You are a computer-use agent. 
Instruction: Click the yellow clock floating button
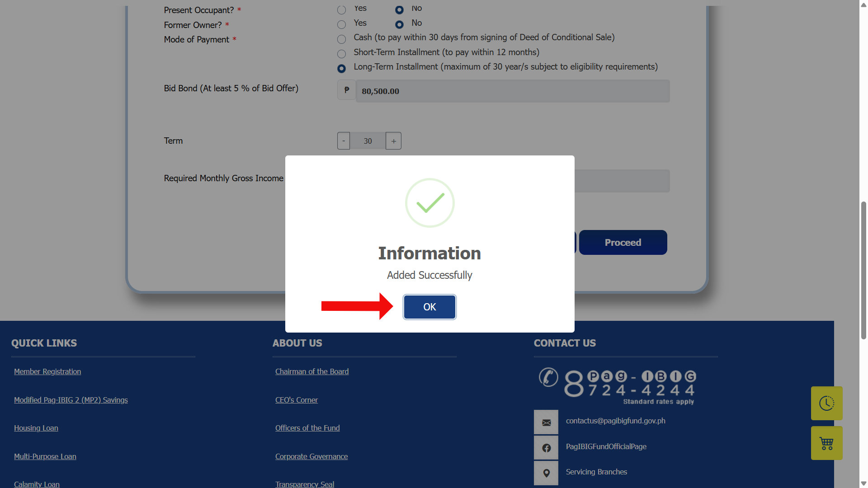826,403
